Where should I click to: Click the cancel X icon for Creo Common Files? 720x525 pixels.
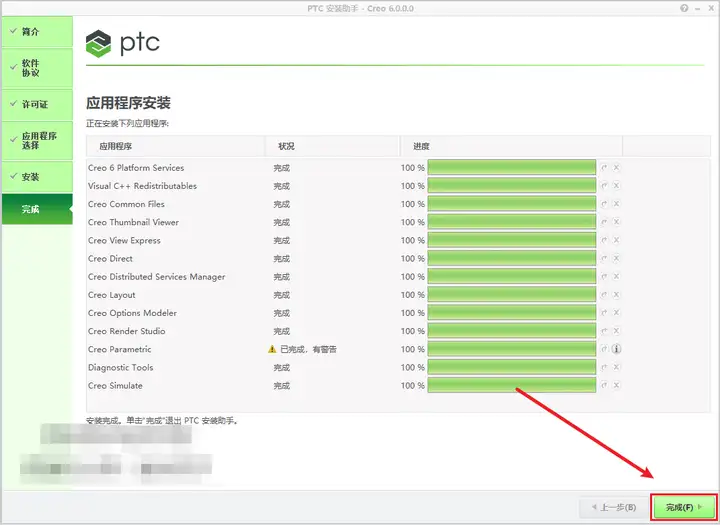point(616,204)
